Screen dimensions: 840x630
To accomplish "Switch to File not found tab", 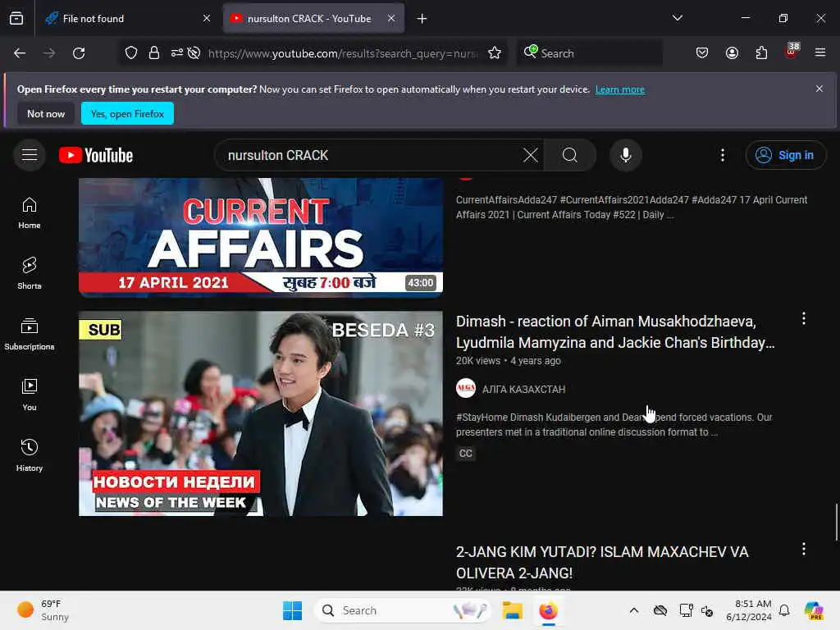I will click(x=126, y=19).
